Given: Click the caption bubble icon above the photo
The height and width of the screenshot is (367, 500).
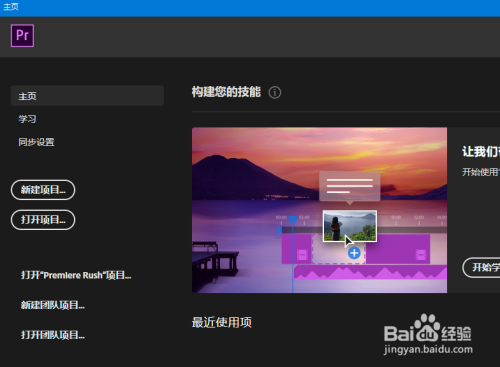Looking at the screenshot, I should 350,187.
